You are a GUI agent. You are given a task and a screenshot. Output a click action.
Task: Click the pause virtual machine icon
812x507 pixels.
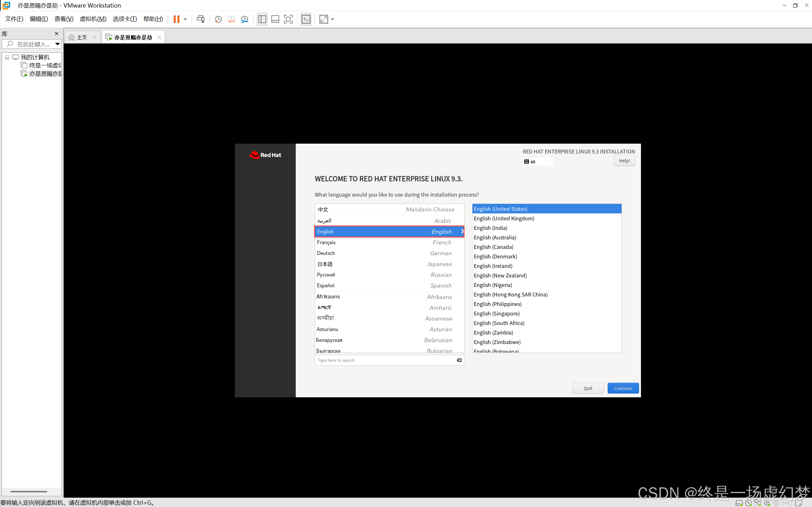[x=176, y=19]
